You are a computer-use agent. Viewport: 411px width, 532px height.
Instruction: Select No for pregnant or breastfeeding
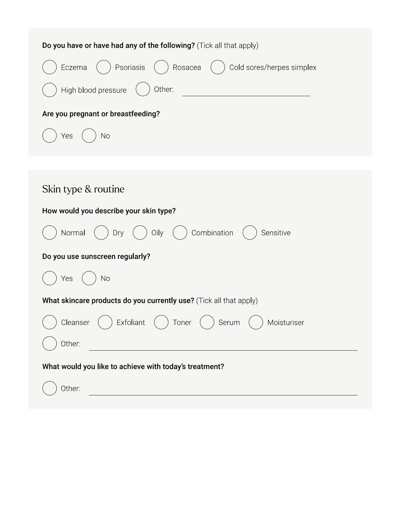click(89, 136)
